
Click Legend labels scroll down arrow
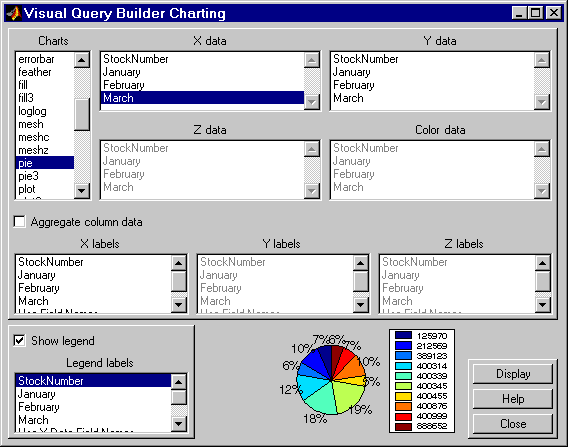coord(179,423)
